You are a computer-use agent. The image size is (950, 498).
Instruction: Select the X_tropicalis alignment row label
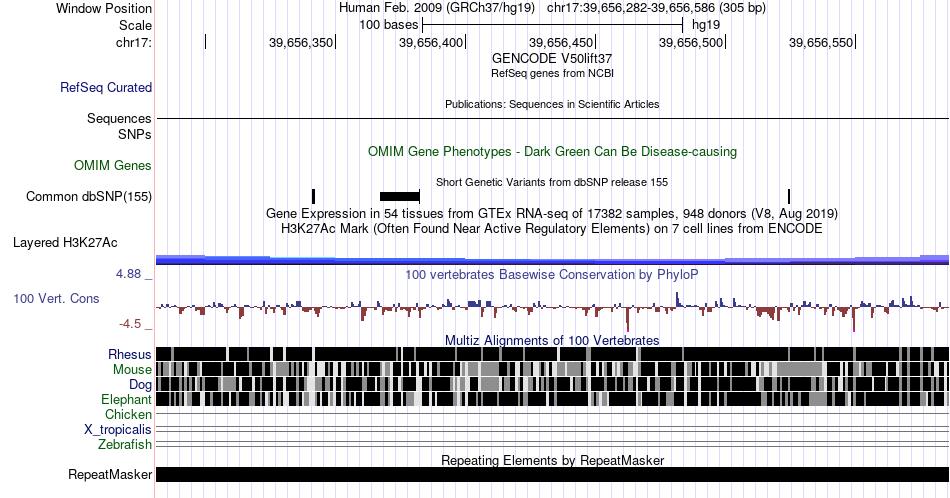pyautogui.click(x=118, y=430)
